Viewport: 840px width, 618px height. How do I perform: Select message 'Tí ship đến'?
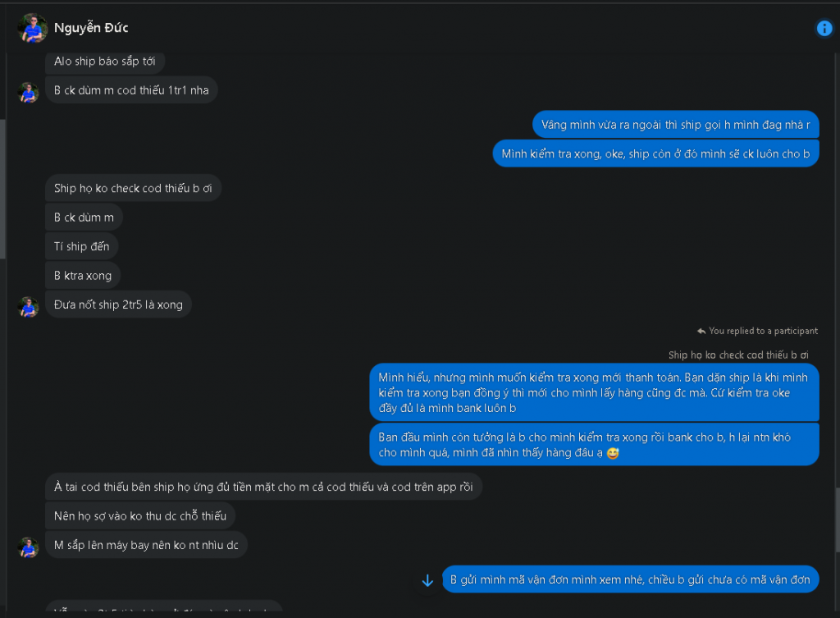point(82,246)
